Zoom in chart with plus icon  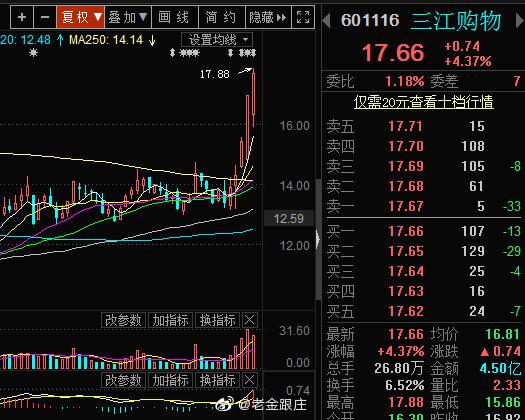pyautogui.click(x=22, y=17)
